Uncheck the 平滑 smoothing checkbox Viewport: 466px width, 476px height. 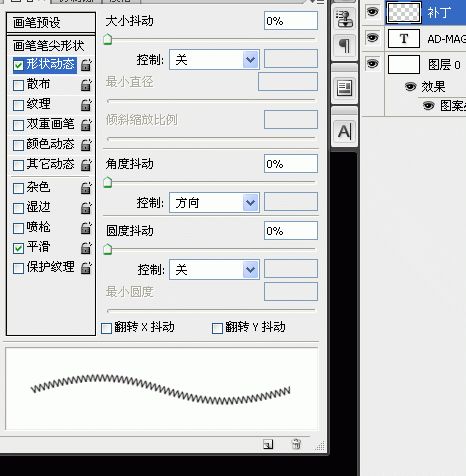[x=18, y=248]
